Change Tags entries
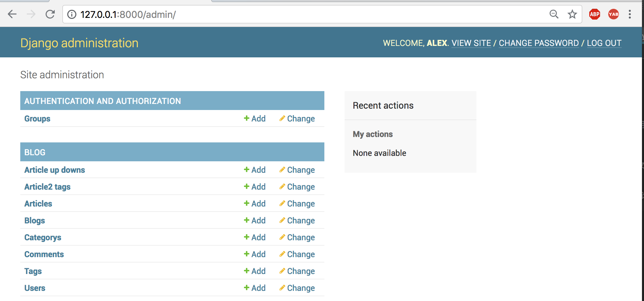 point(297,271)
